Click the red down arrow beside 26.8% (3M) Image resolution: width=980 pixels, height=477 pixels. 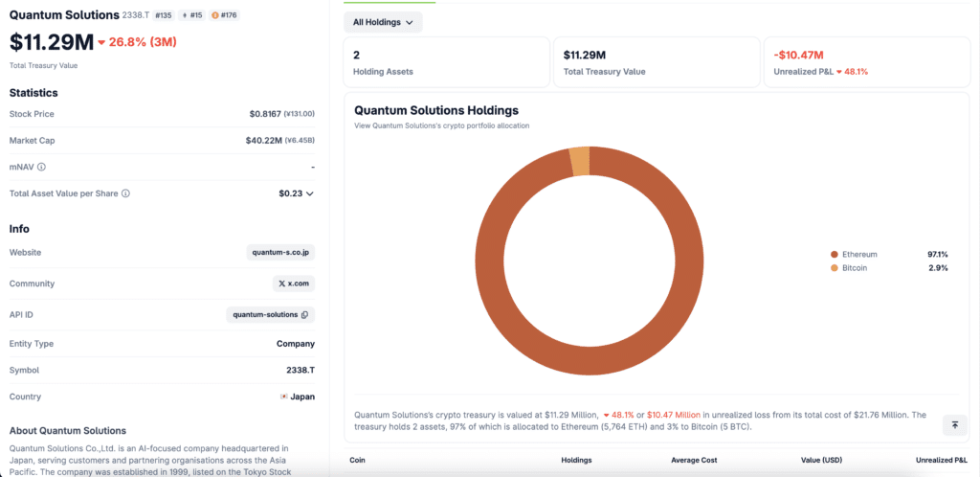coord(101,42)
